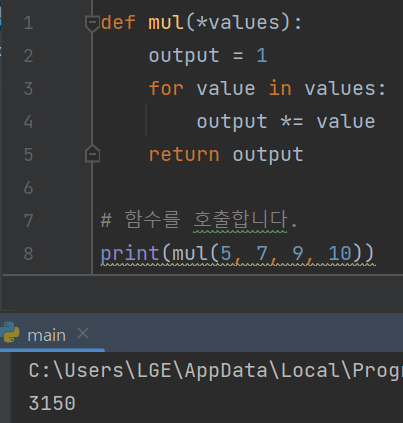Click the in keyword on line 3

click(x=280, y=89)
